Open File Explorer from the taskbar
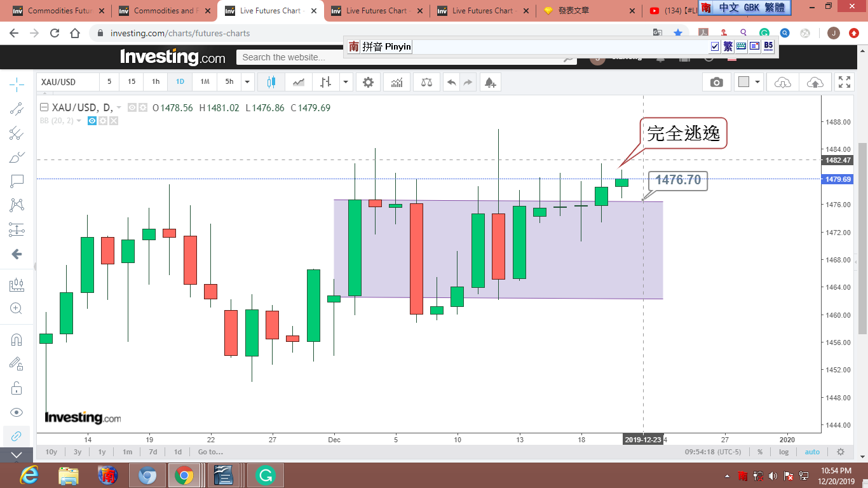Image resolution: width=868 pixels, height=488 pixels. (x=69, y=475)
